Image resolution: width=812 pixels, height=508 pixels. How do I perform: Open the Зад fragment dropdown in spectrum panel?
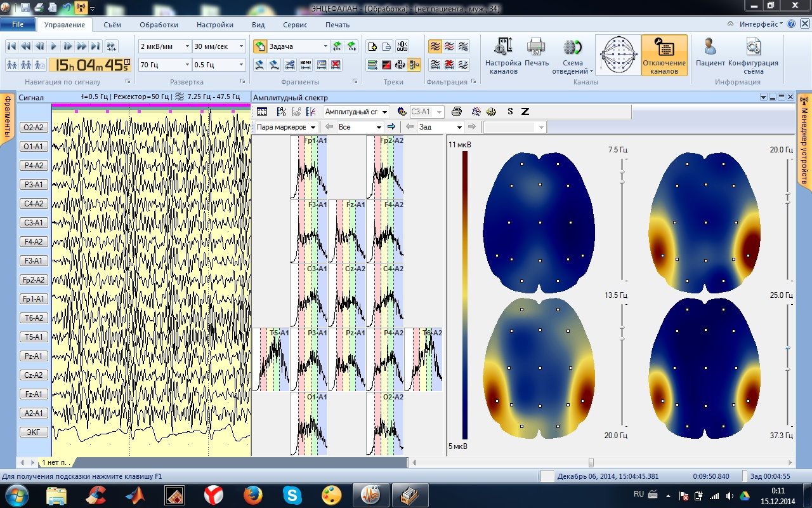(x=459, y=127)
